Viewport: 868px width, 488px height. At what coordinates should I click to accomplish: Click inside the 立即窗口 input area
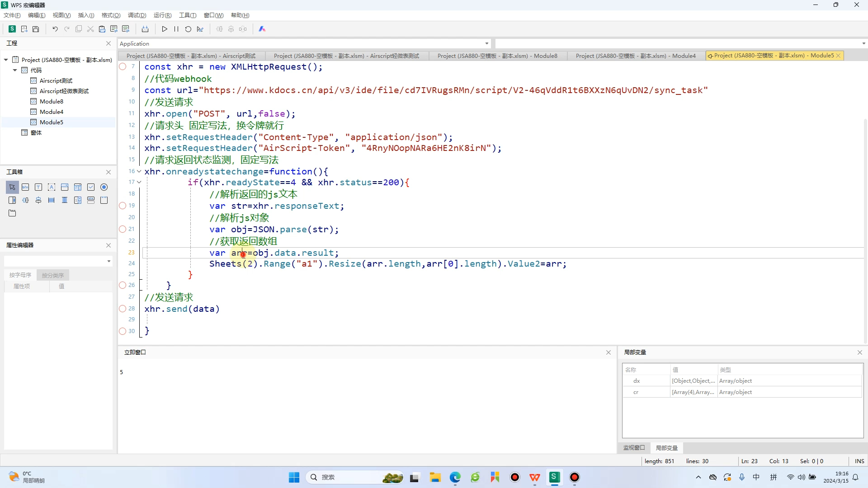366,407
